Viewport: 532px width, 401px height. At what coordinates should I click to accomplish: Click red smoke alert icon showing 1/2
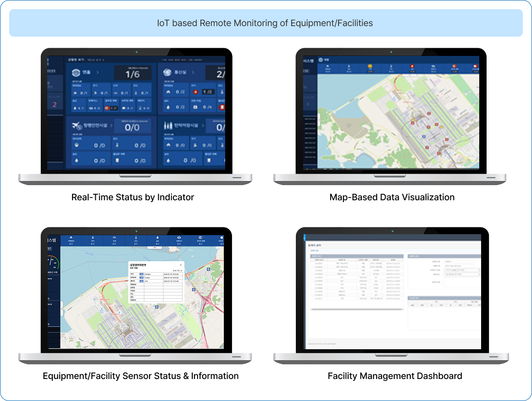[195, 92]
